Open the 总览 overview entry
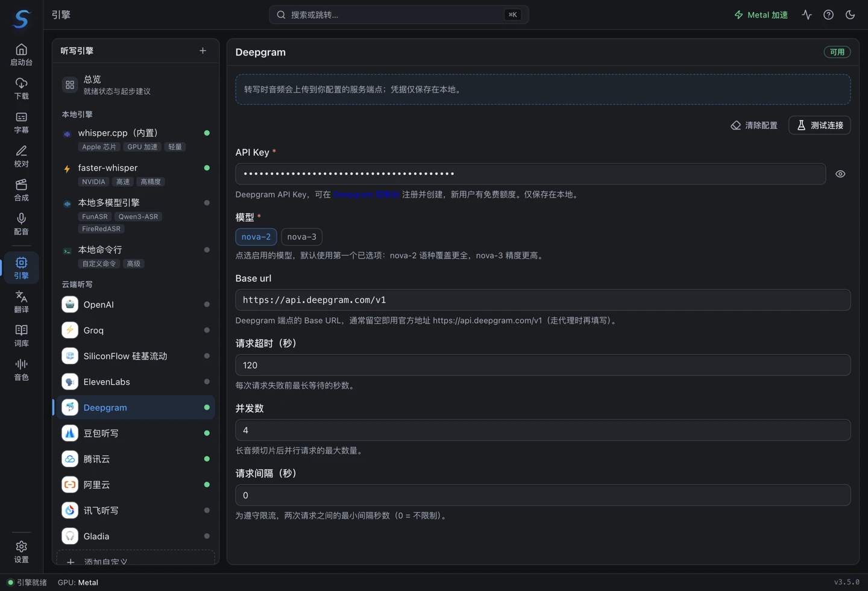This screenshot has height=591, width=868. click(x=135, y=85)
